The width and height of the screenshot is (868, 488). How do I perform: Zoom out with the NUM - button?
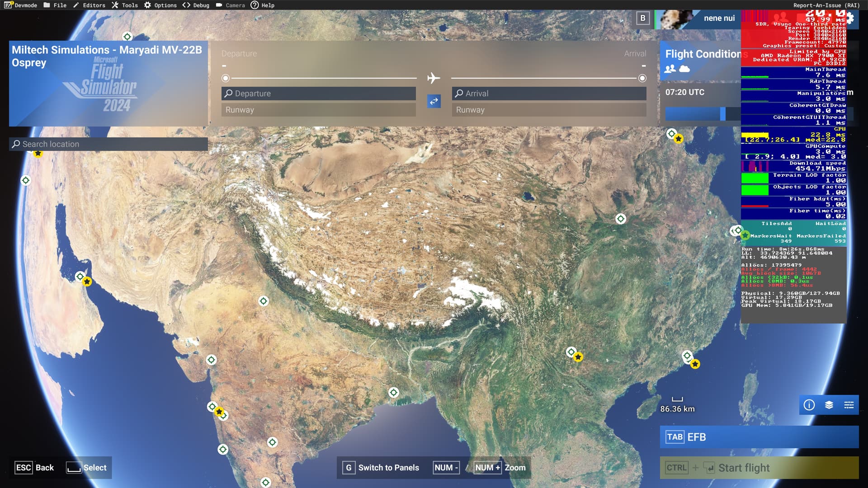click(x=446, y=468)
